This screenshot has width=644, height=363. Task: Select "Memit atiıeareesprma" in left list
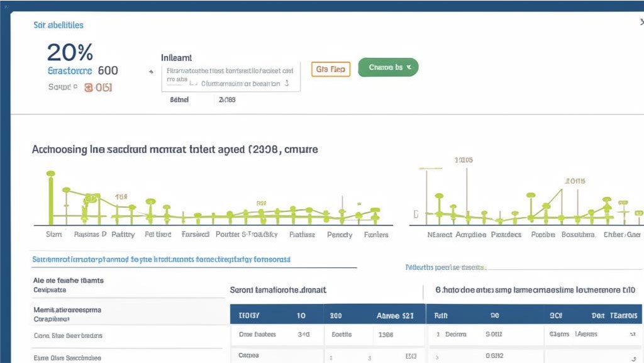[67, 310]
